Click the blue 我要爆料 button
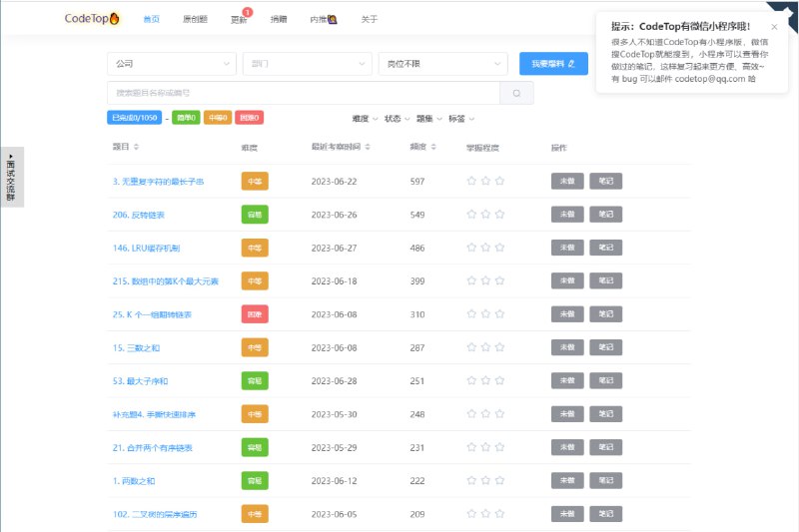The image size is (799, 532). click(x=553, y=64)
